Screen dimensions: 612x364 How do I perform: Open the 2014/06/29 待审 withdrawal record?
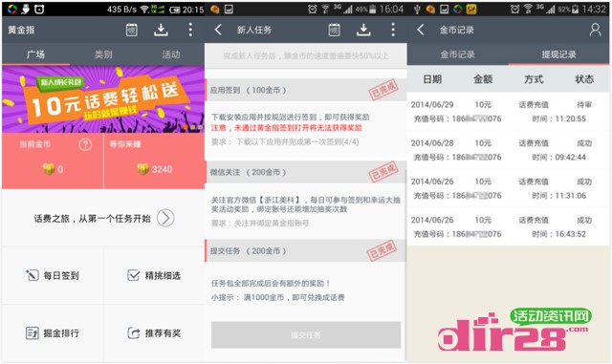point(508,112)
